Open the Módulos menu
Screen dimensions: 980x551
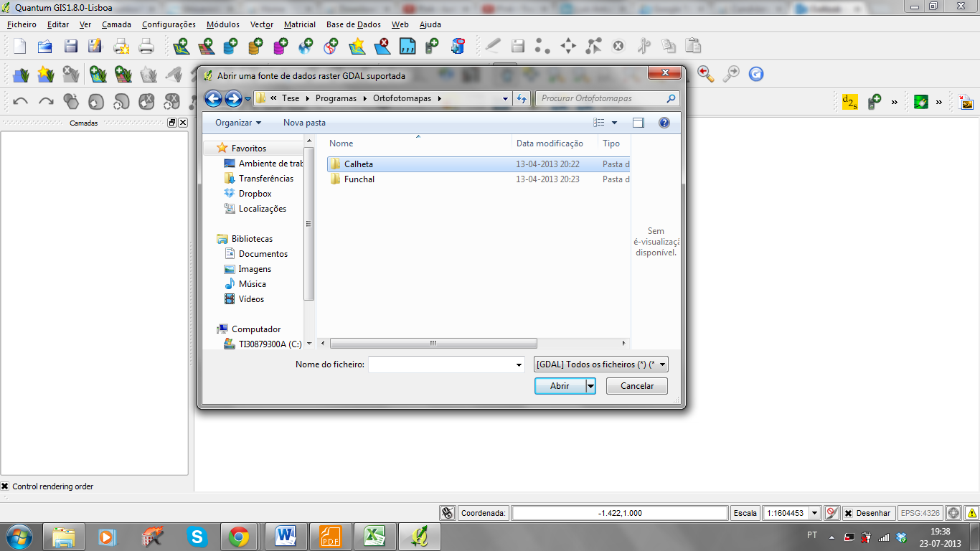(223, 24)
